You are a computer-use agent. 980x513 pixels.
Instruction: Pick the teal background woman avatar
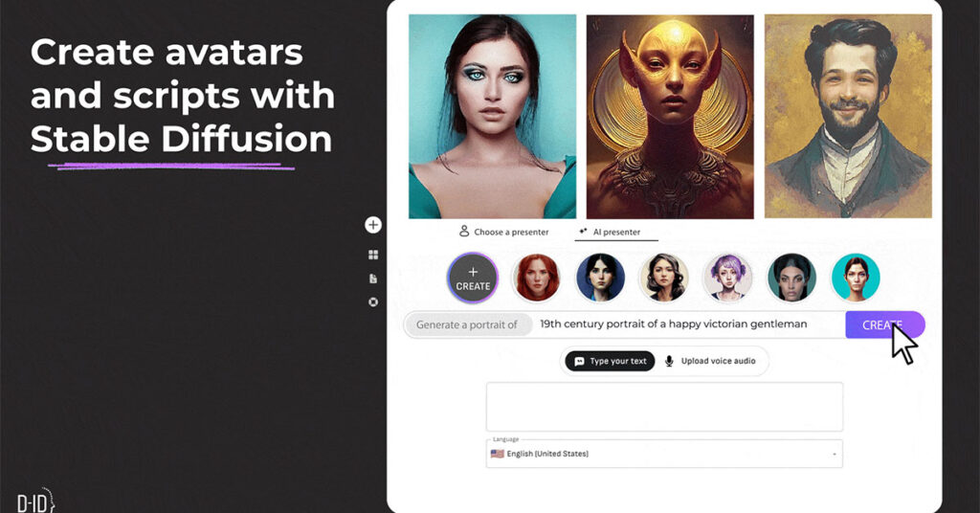click(x=856, y=278)
